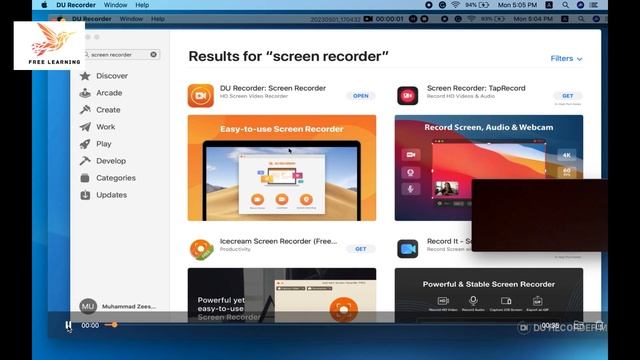Screen dimensions: 640x360
Task: Click the Screen Recorder: TapRecord app icon
Action: (407, 96)
